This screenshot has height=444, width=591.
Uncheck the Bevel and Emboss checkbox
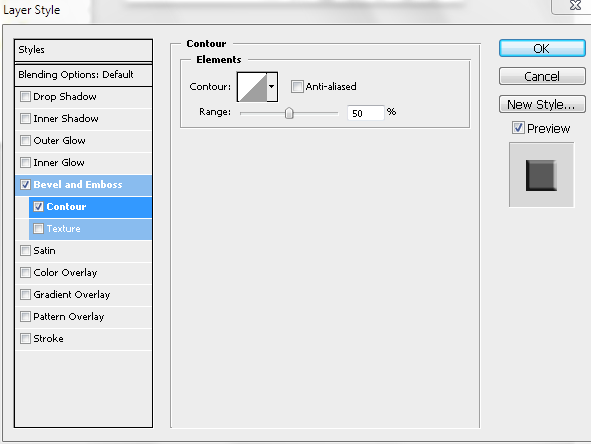coord(25,184)
